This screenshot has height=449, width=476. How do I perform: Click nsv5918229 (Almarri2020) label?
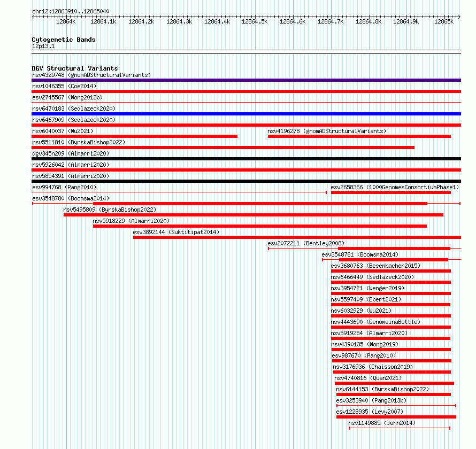pos(131,221)
